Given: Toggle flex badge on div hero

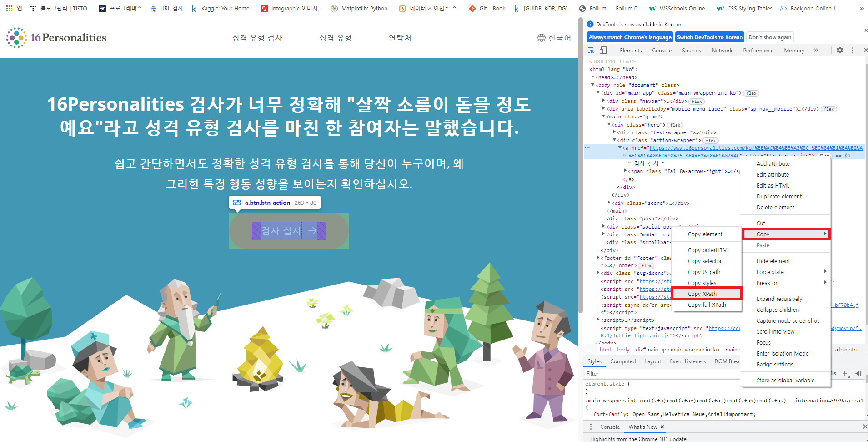Looking at the screenshot, I should click(x=675, y=125).
